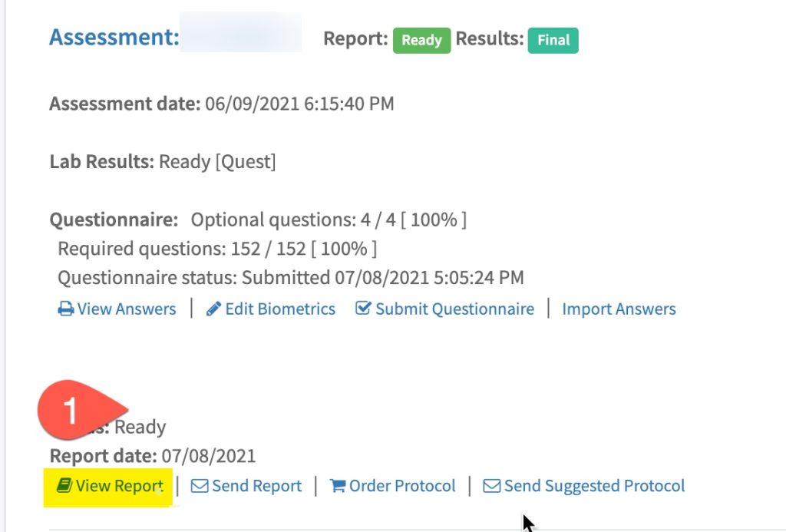Click the shopping cart icon for Order Protocol
This screenshot has width=786, height=532.
pos(338,486)
